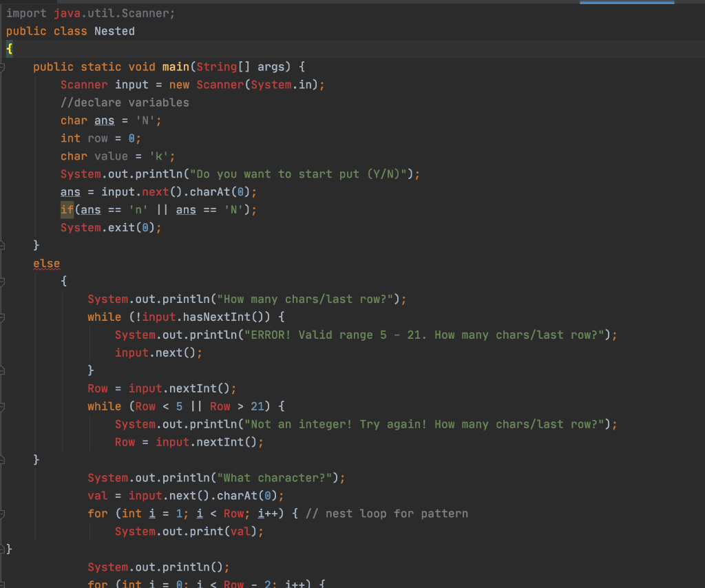The image size is (705, 588).
Task: Collapse the main method fold arrow
Action: pos(3,67)
